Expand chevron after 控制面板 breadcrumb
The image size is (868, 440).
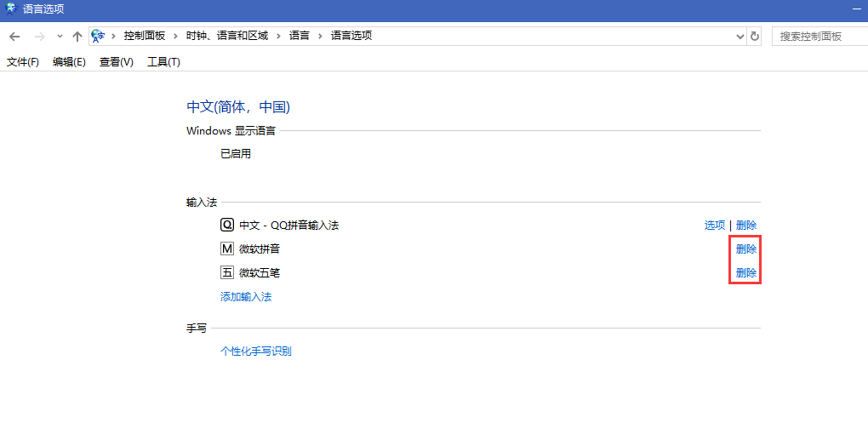pyautogui.click(x=175, y=36)
